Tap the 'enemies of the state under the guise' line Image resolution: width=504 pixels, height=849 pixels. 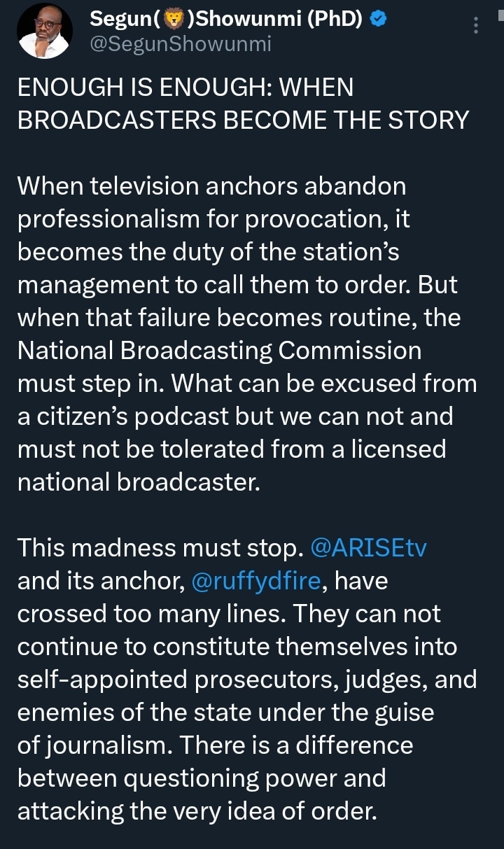(x=226, y=713)
